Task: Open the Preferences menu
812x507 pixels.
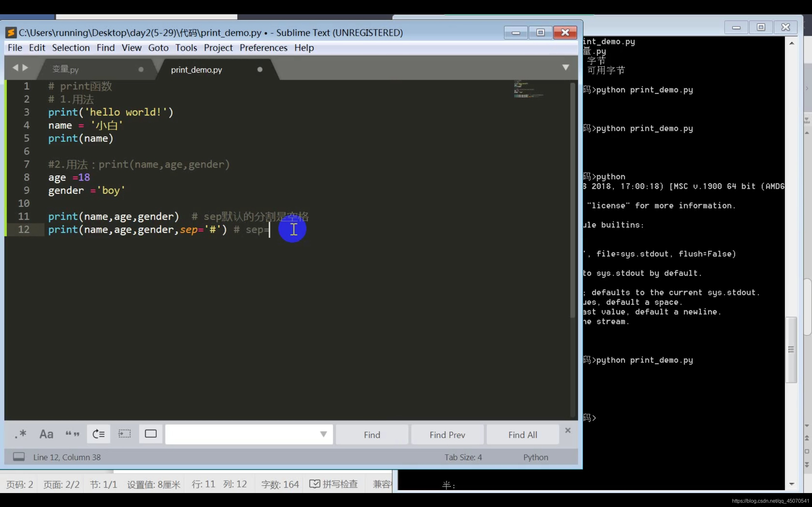Action: pyautogui.click(x=263, y=48)
